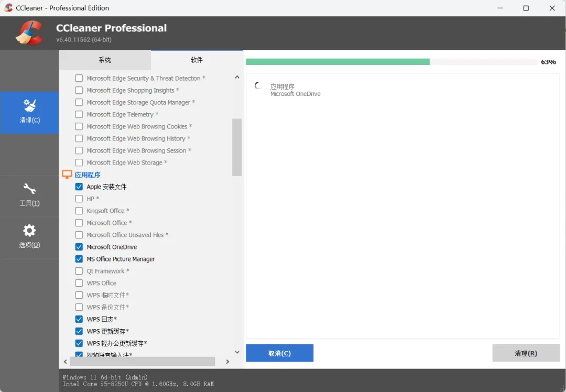566x392 pixels.
Task: Click the version text v6.40.11562 (64-bit)
Action: coord(84,40)
